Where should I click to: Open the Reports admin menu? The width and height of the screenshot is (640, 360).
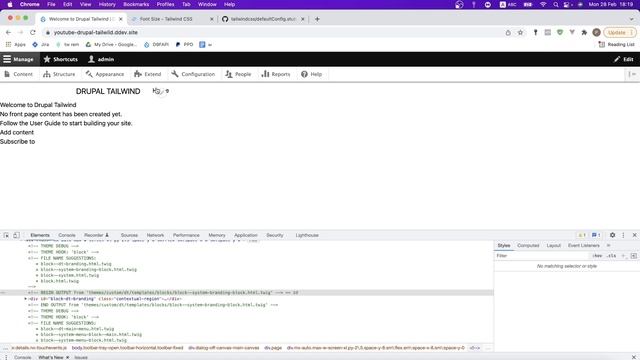click(x=276, y=74)
